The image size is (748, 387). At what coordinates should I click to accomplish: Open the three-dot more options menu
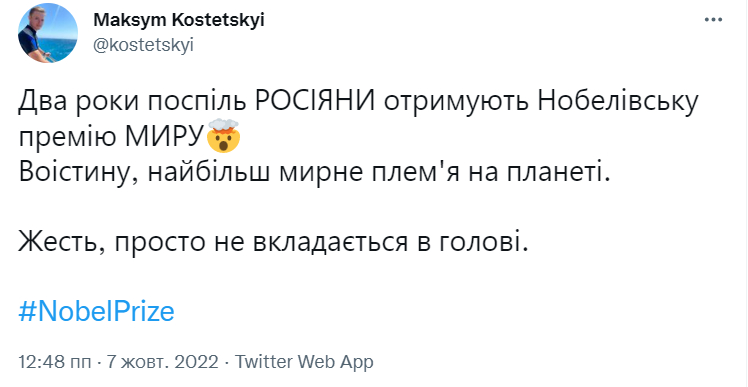(713, 20)
